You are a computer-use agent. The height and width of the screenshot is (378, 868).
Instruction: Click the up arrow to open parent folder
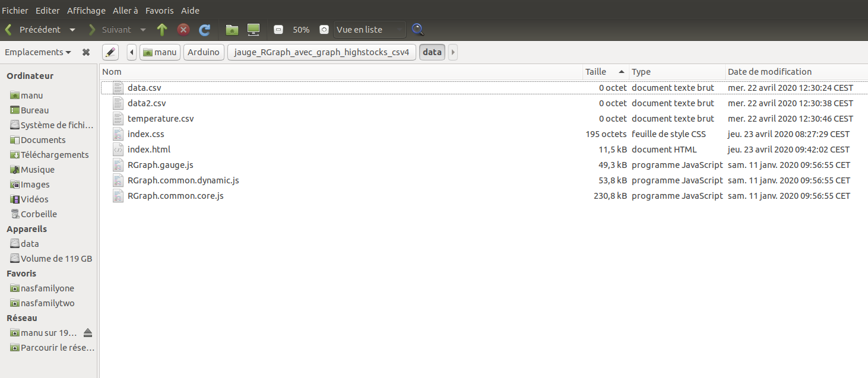pos(162,30)
